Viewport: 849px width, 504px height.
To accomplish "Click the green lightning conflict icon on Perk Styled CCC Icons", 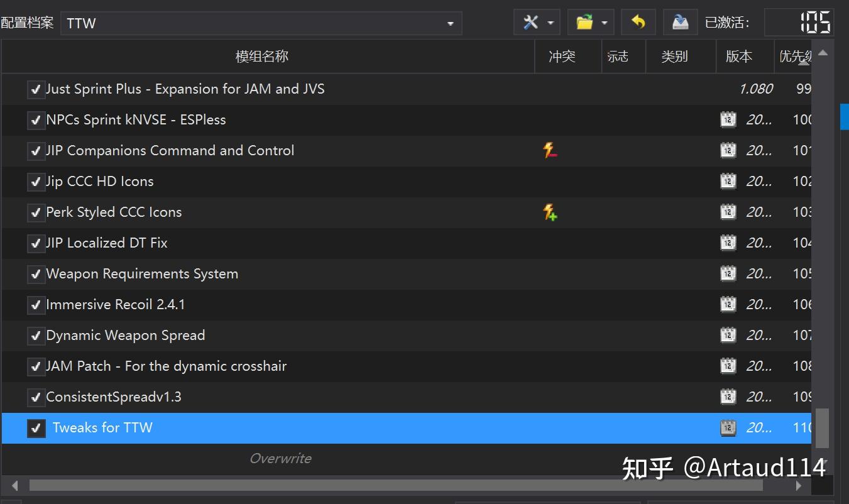I will (x=550, y=212).
